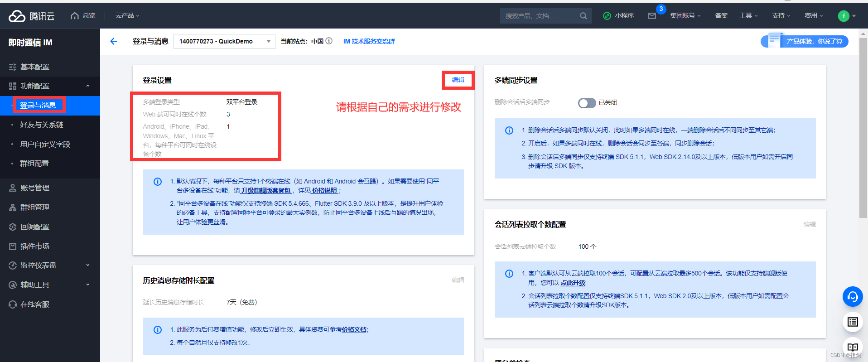
Task: Click the 基本配置 sidebar icon
Action: click(x=13, y=67)
